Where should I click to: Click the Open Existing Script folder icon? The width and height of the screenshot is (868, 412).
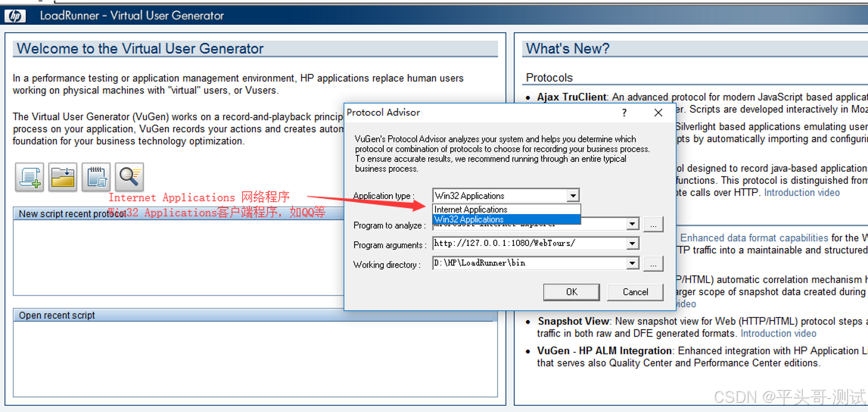pos(63,177)
